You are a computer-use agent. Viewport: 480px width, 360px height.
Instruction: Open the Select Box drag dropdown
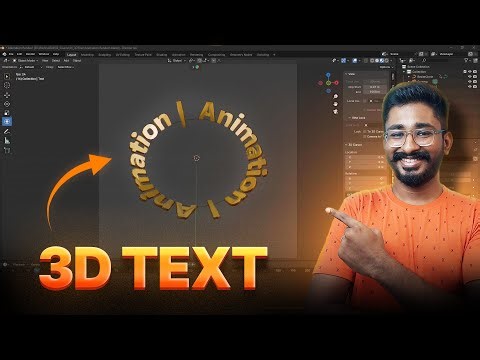pos(65,67)
